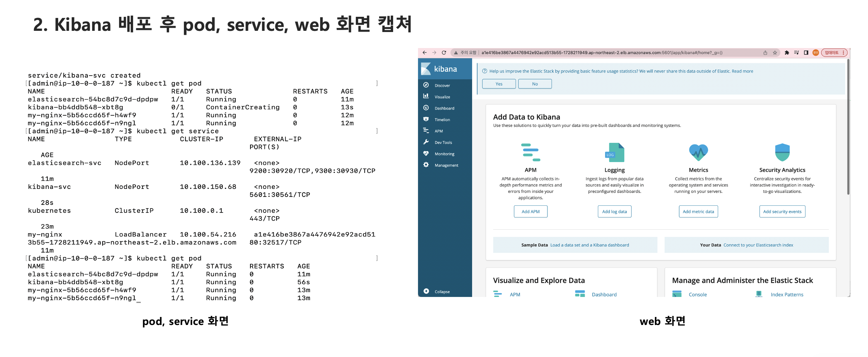Click the browser forward arrow
Screen dimensions: 868x357
[x=434, y=53]
